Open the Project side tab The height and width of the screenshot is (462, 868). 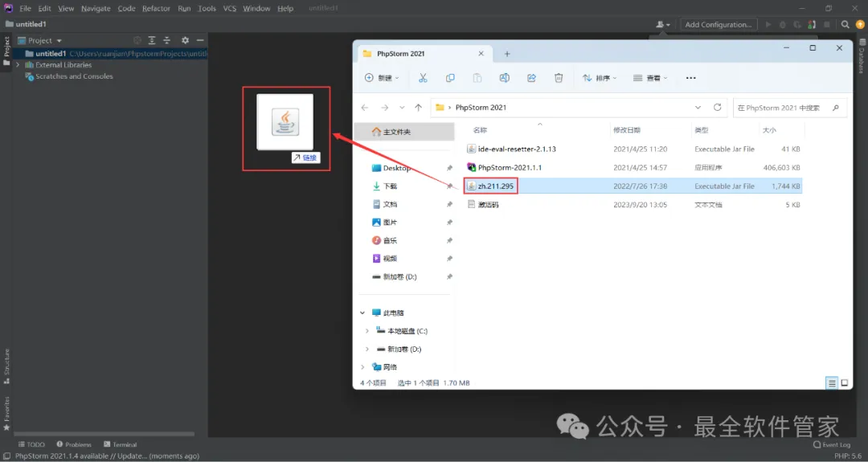click(6, 51)
